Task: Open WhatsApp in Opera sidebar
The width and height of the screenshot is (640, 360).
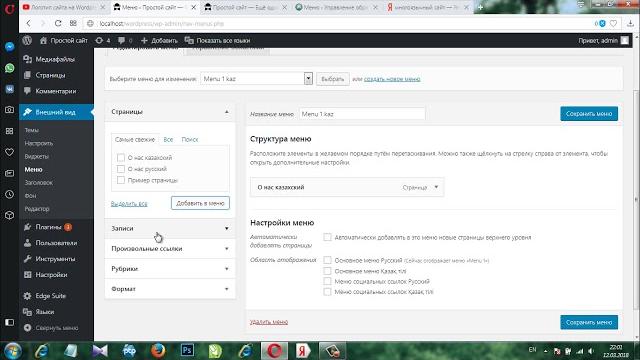Action: click(9, 68)
